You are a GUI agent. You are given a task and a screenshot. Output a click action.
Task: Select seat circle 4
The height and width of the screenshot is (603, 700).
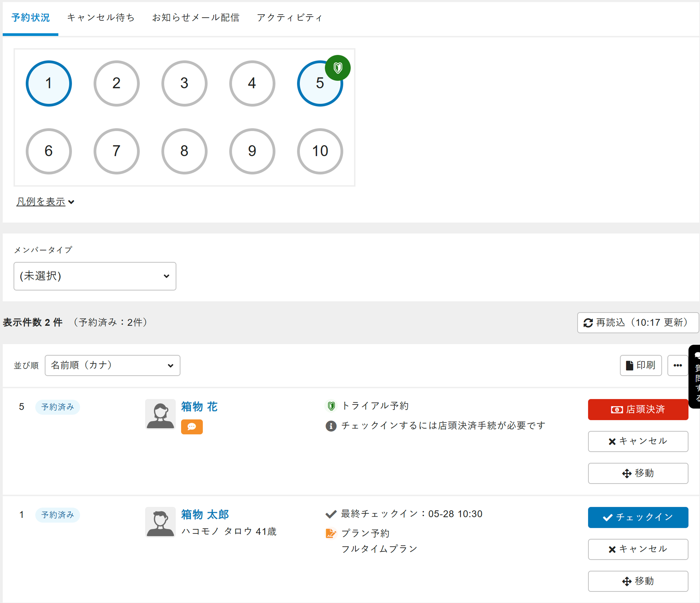[252, 83]
